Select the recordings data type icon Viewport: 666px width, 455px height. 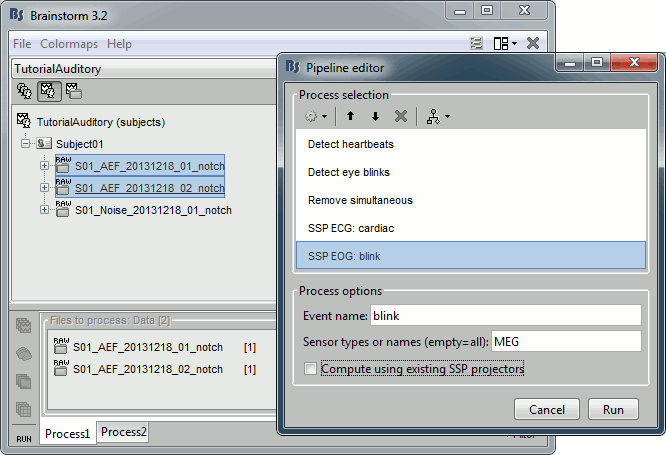coord(23,325)
